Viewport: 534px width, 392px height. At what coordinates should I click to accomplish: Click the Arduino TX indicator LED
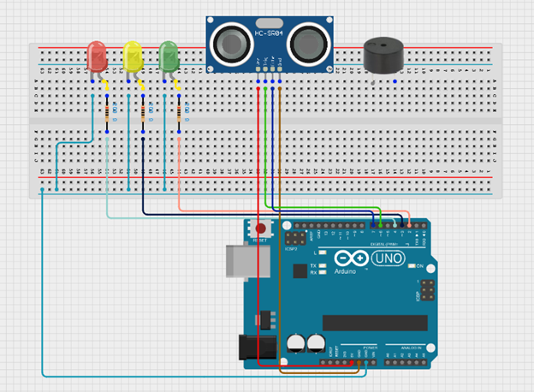coord(322,265)
